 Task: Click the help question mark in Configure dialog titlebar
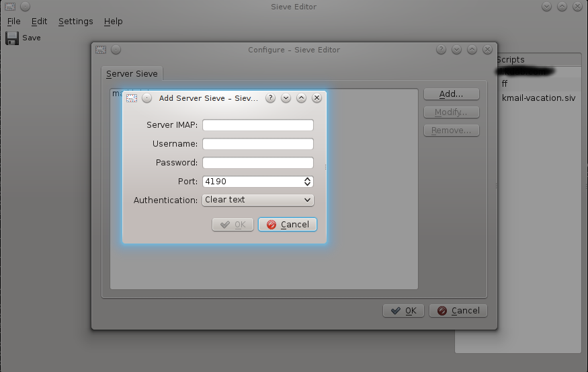tap(442, 50)
